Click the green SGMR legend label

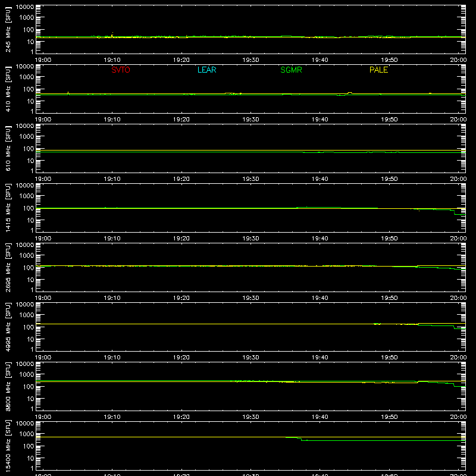click(x=291, y=70)
